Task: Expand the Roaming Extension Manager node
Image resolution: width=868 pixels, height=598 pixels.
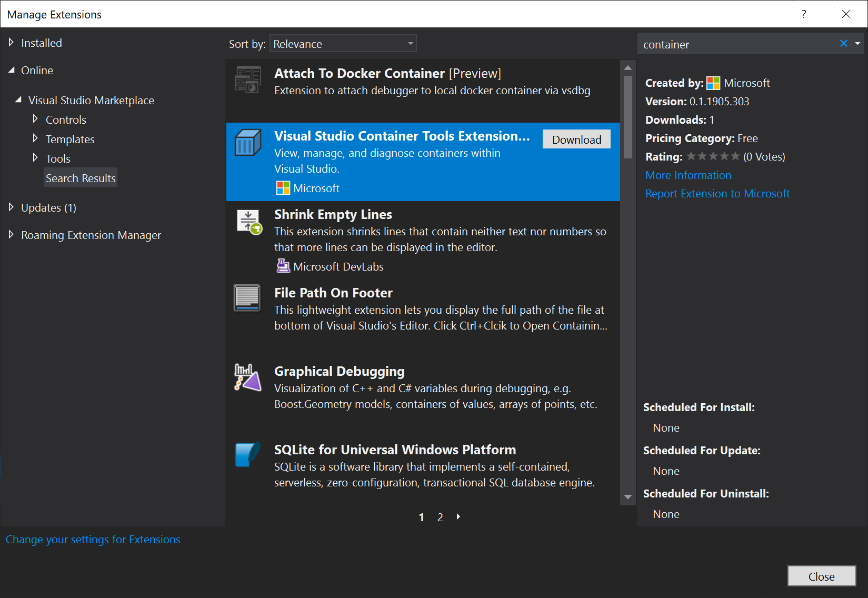Action: (x=11, y=235)
